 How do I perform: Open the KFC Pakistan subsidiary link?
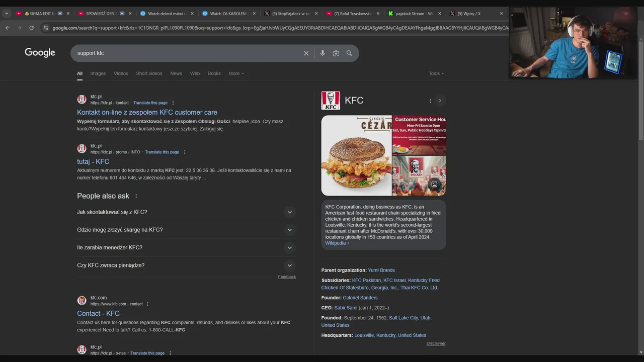(x=366, y=281)
